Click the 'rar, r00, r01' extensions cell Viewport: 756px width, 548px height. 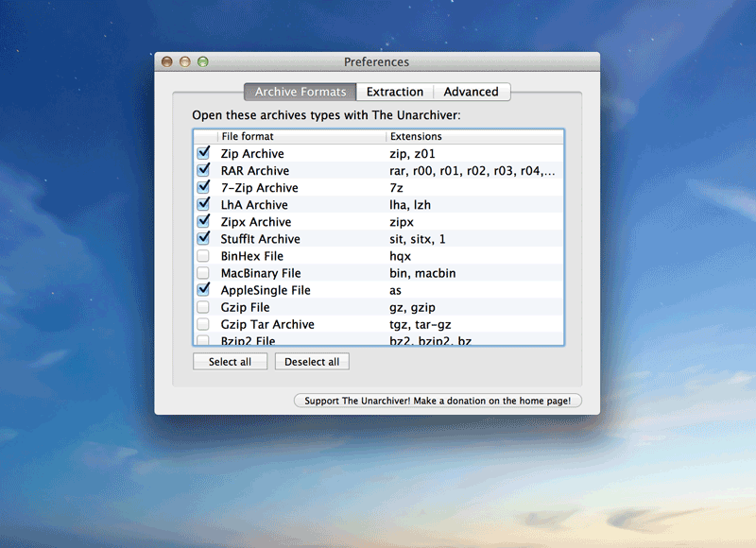coord(472,171)
